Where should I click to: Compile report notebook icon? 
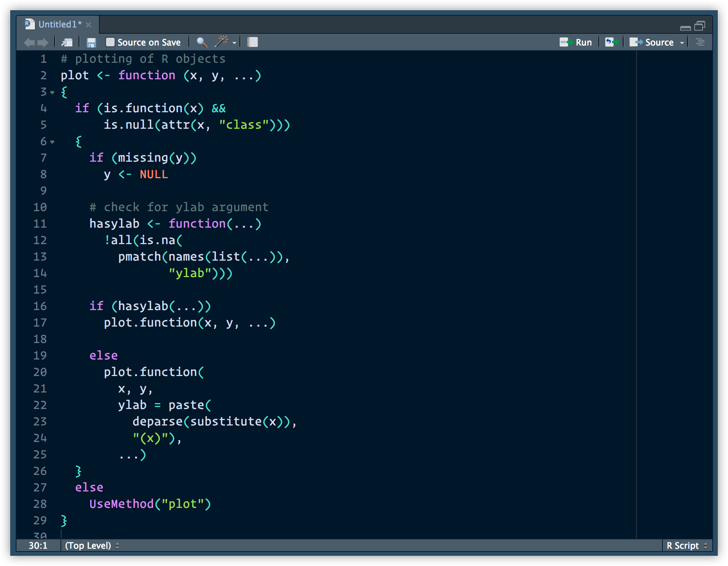pyautogui.click(x=252, y=42)
